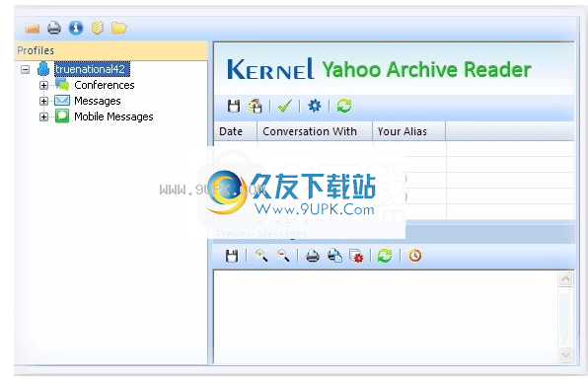The width and height of the screenshot is (588, 385).
Task: Click the page setup icon with red gear
Action: click(356, 256)
